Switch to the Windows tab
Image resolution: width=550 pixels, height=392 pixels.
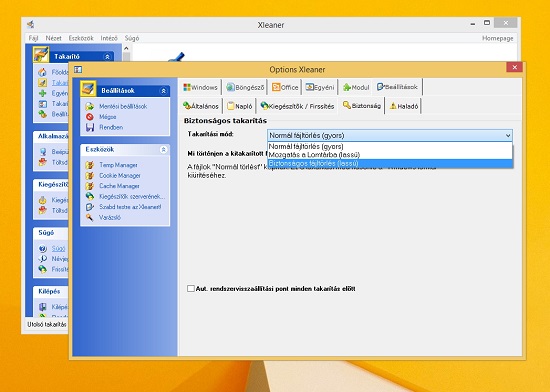(201, 87)
